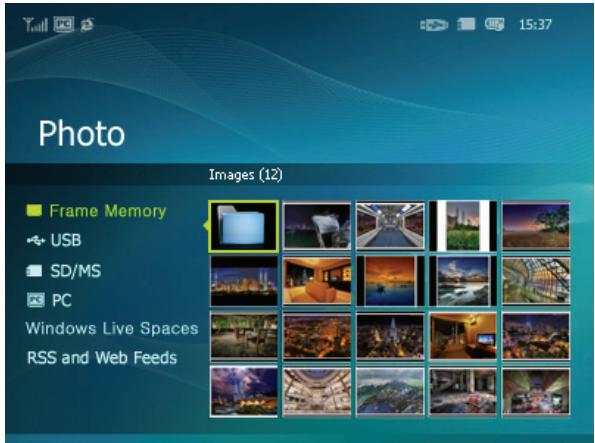
Task: Click the Images (12) header label
Action: pos(246,175)
